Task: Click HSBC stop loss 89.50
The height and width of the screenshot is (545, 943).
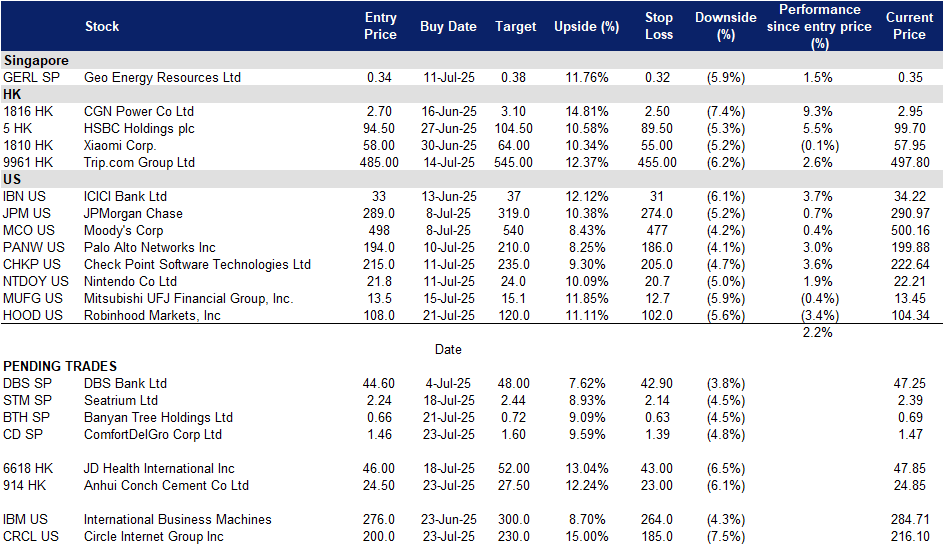Action: tap(657, 129)
